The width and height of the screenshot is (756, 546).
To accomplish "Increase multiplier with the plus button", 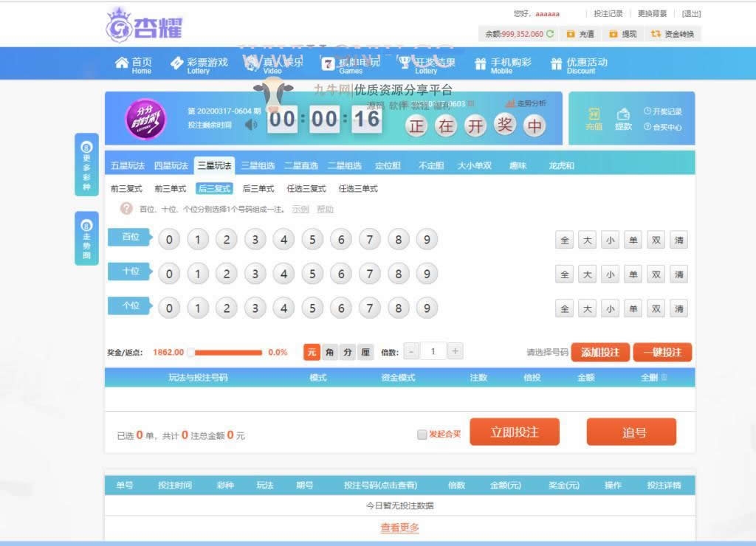I will click(456, 352).
